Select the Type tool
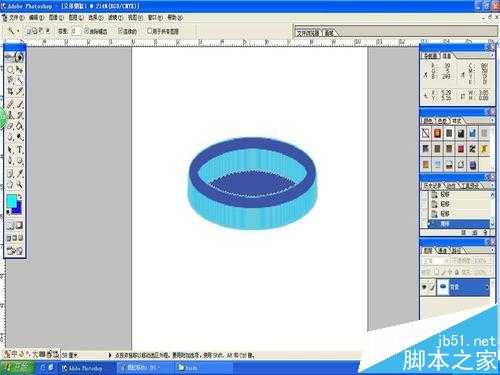Viewport: 500px width, 375px height. coord(20,150)
